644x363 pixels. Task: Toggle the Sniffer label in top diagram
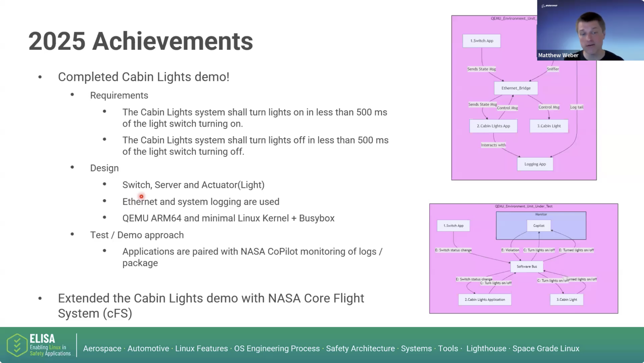click(x=552, y=69)
